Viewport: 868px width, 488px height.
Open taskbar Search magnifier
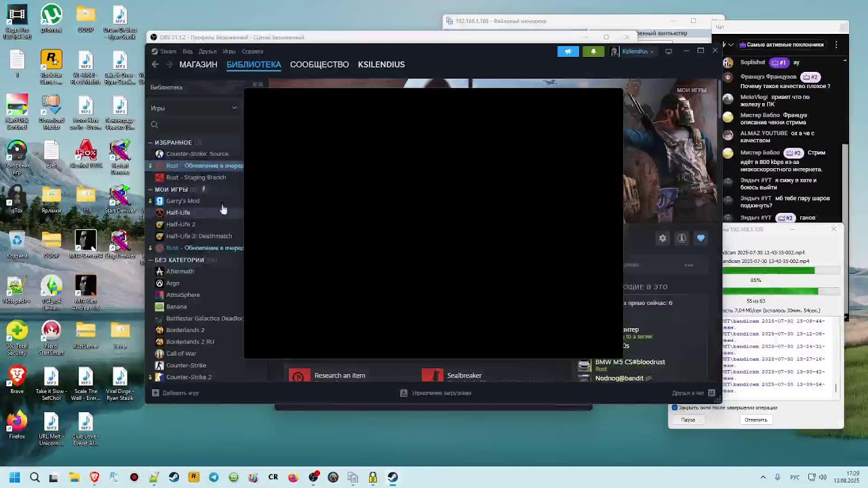click(35, 477)
